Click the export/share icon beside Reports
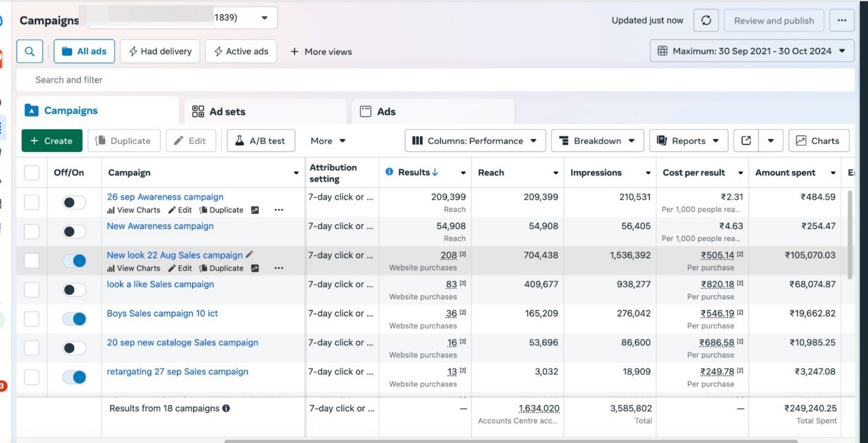The height and width of the screenshot is (443, 868). coord(746,141)
